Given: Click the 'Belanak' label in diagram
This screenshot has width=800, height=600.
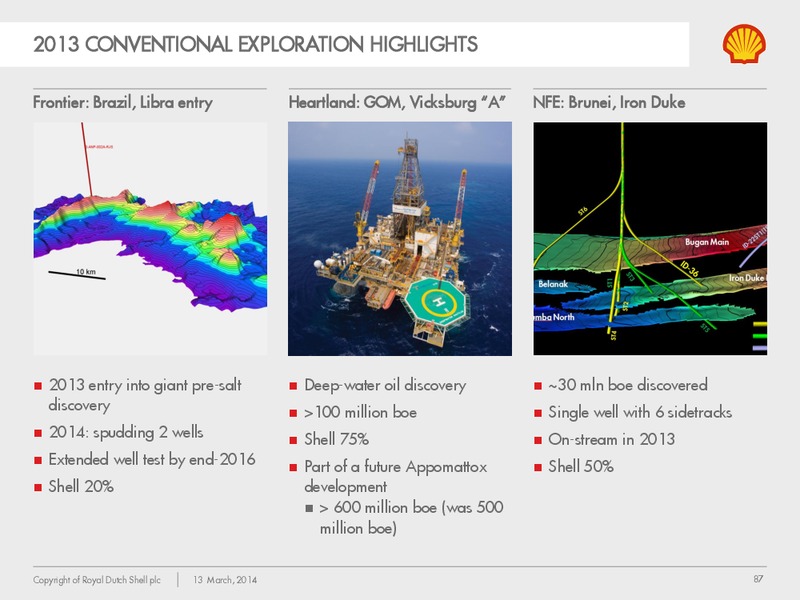Looking at the screenshot, I should [553, 284].
